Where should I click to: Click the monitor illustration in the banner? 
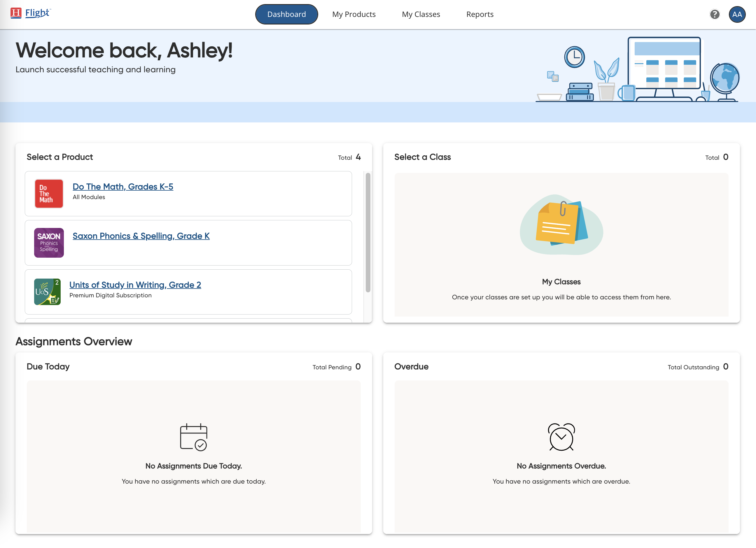coord(664,63)
